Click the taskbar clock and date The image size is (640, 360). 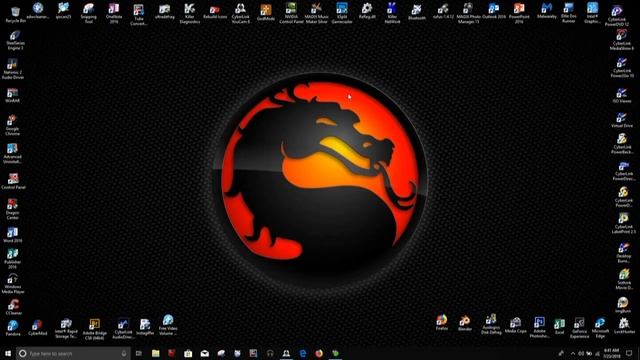click(611, 353)
